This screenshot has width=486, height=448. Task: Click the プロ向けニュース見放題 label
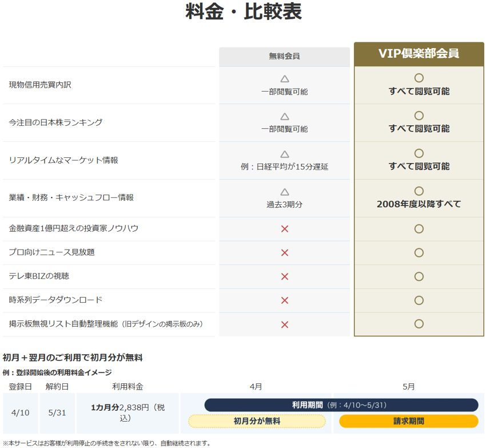point(52,252)
